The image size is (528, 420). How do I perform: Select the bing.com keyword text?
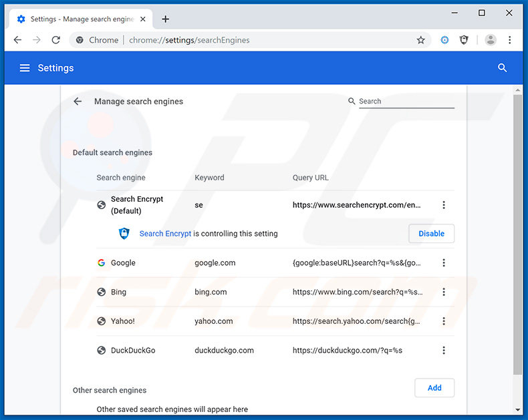click(211, 292)
